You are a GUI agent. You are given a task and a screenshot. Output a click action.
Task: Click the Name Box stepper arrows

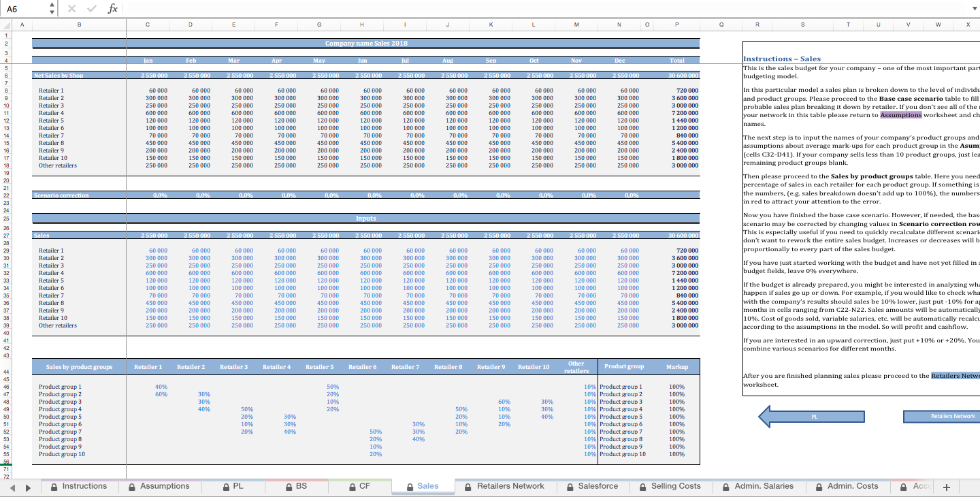(x=52, y=9)
